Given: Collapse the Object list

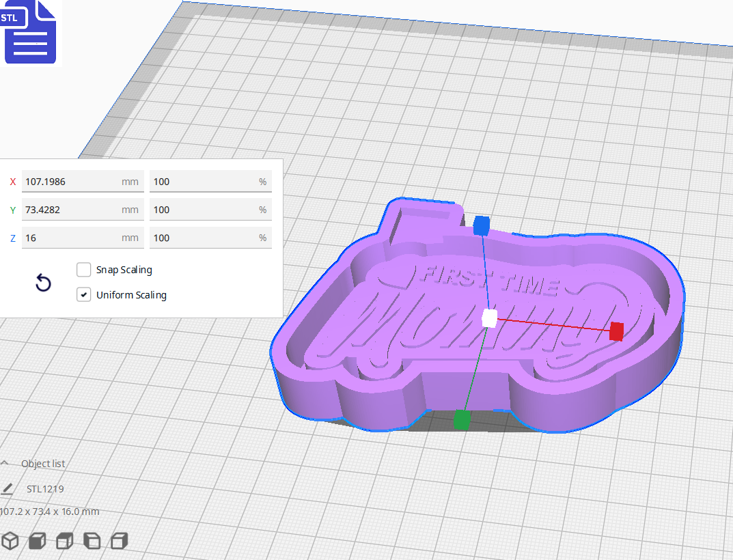Looking at the screenshot, I should pos(5,463).
